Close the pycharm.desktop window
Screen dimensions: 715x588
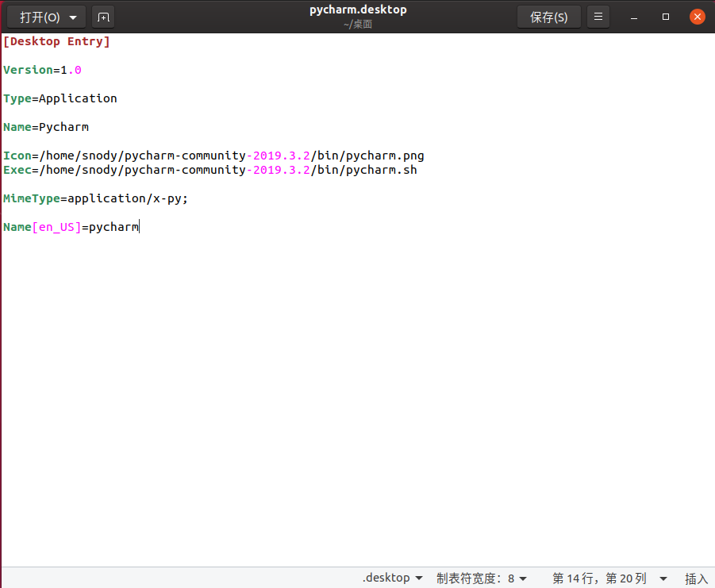(x=698, y=17)
